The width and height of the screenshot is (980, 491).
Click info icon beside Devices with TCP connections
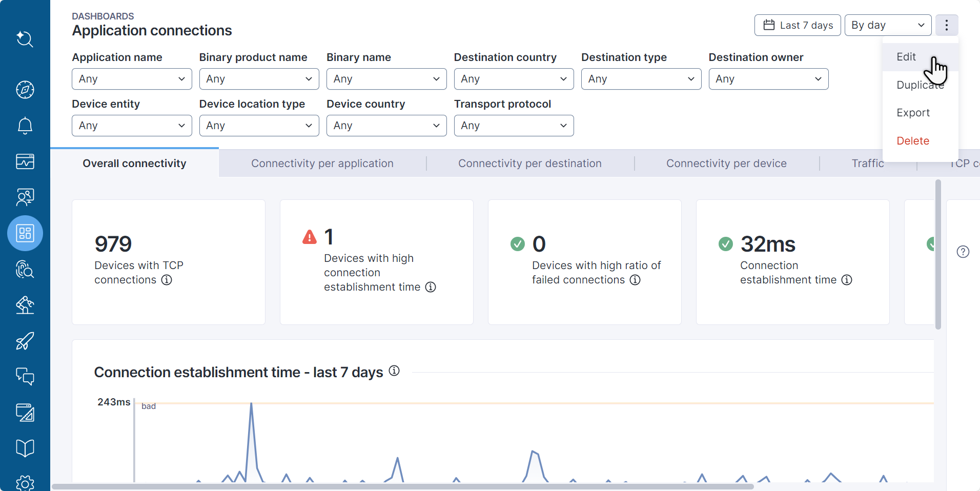[167, 280]
